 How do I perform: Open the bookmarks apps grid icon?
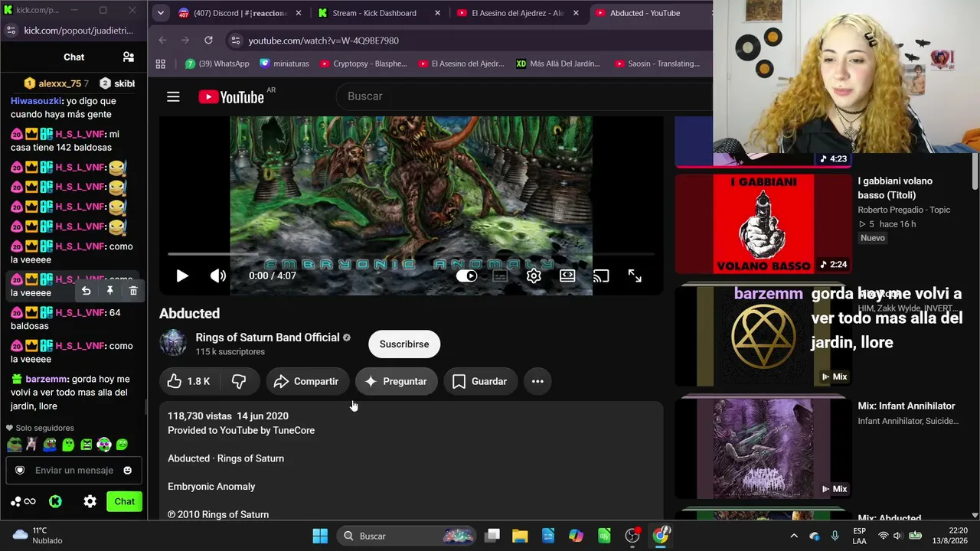point(161,64)
